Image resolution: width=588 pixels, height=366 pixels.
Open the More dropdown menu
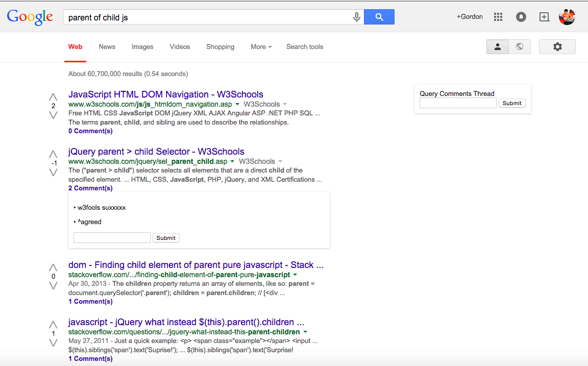tap(261, 47)
